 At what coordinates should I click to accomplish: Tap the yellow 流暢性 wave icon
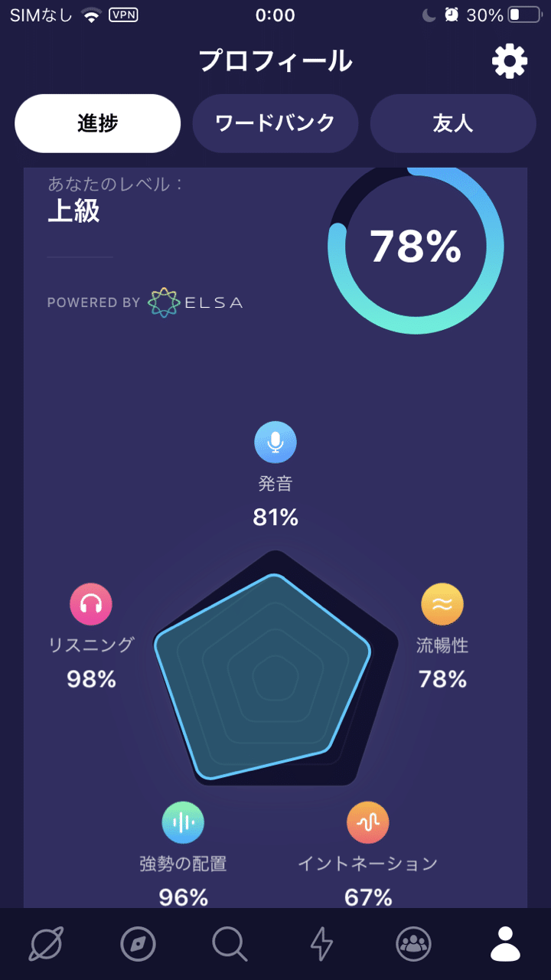pyautogui.click(x=442, y=605)
